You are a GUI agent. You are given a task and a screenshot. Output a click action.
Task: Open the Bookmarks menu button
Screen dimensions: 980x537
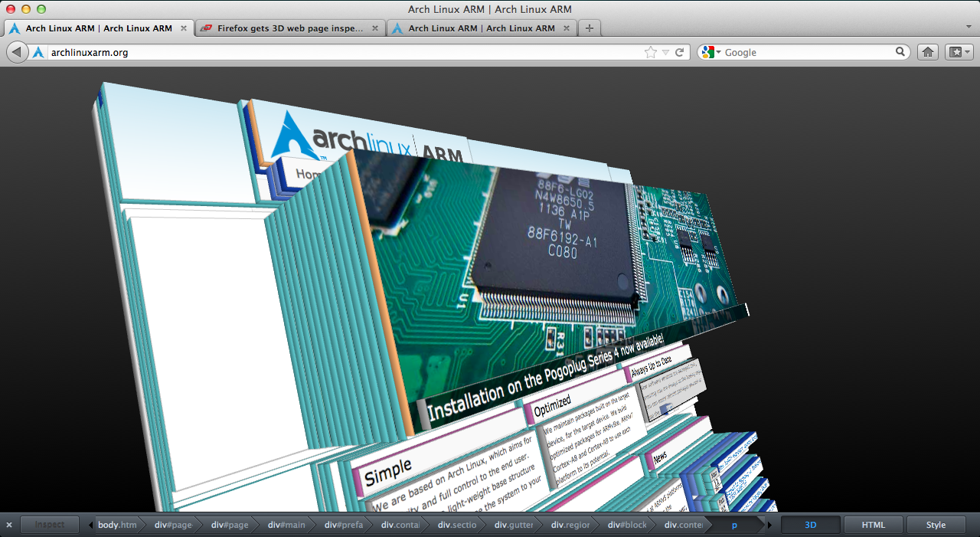[959, 52]
